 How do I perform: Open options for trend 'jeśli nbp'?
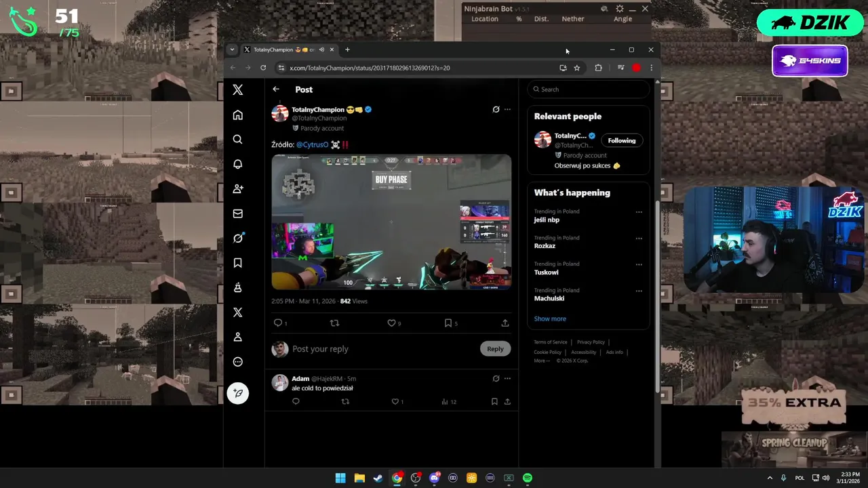[639, 212]
